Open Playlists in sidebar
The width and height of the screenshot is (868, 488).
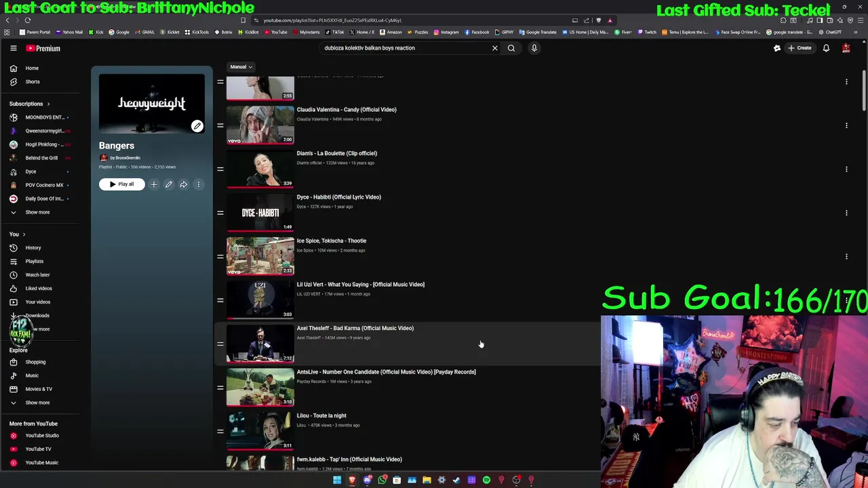(34, 262)
